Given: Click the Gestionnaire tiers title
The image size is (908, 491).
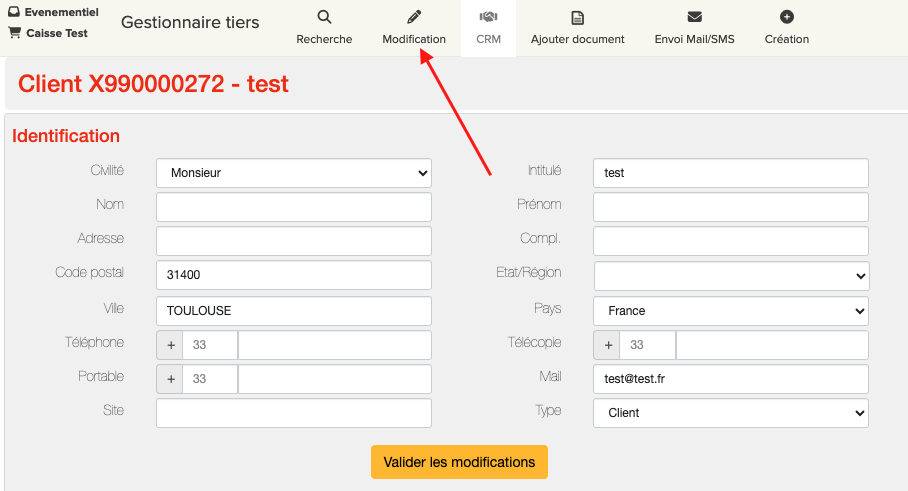Looking at the screenshot, I should [190, 23].
